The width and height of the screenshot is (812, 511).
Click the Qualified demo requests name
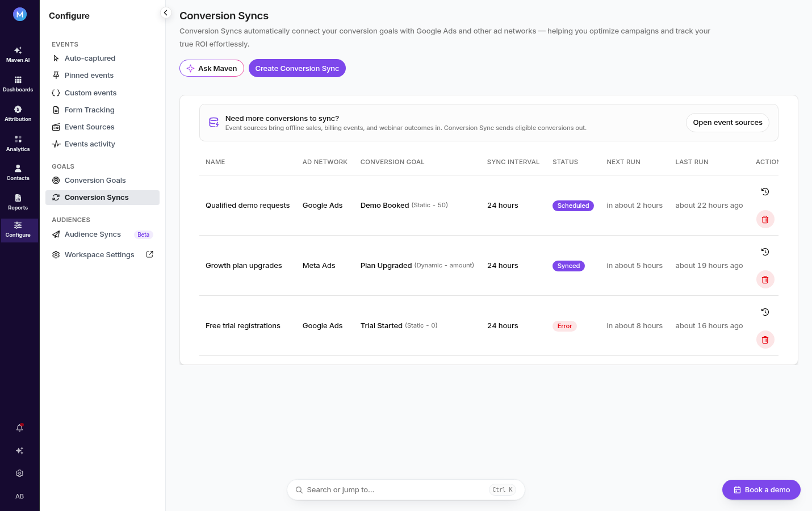248,206
